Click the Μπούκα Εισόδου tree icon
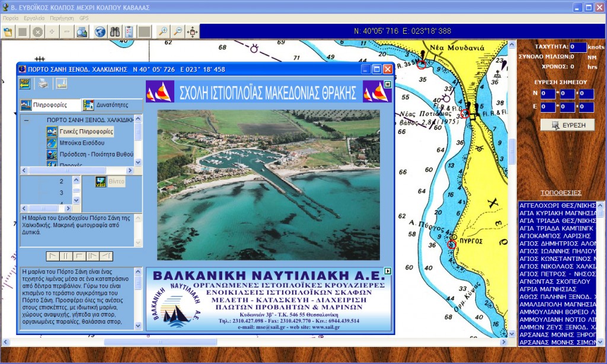Image resolution: width=607 pixels, height=364 pixels. pyautogui.click(x=52, y=143)
